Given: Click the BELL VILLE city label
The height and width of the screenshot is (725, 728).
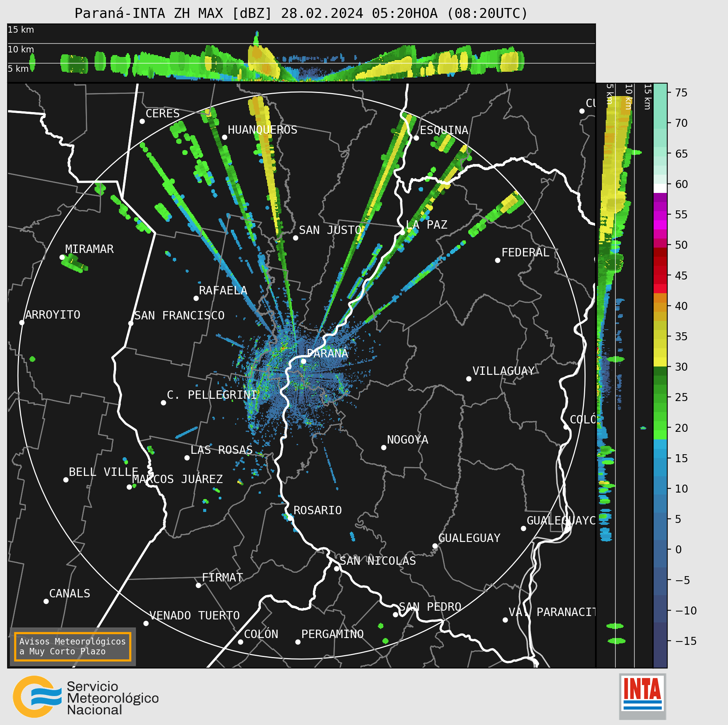Looking at the screenshot, I should coord(103,472).
